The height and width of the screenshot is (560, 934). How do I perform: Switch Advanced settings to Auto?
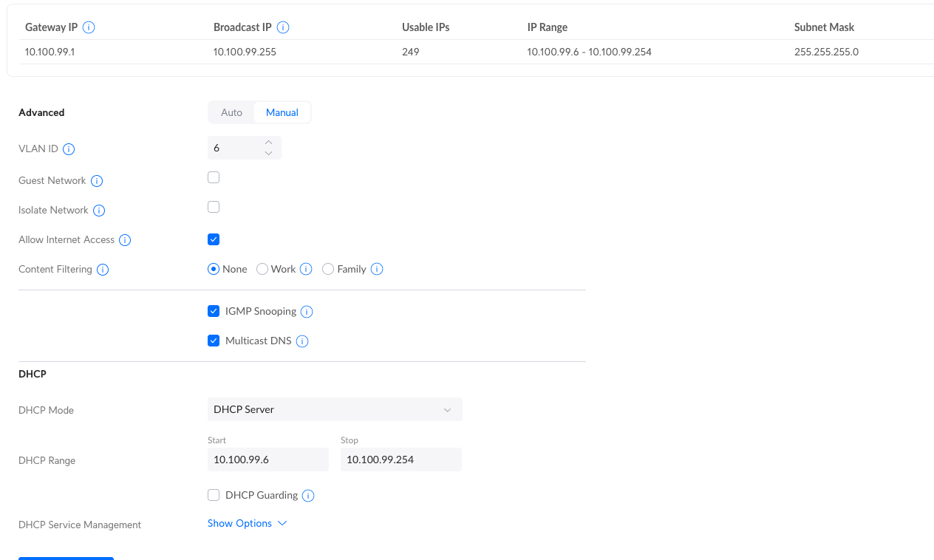pyautogui.click(x=231, y=112)
